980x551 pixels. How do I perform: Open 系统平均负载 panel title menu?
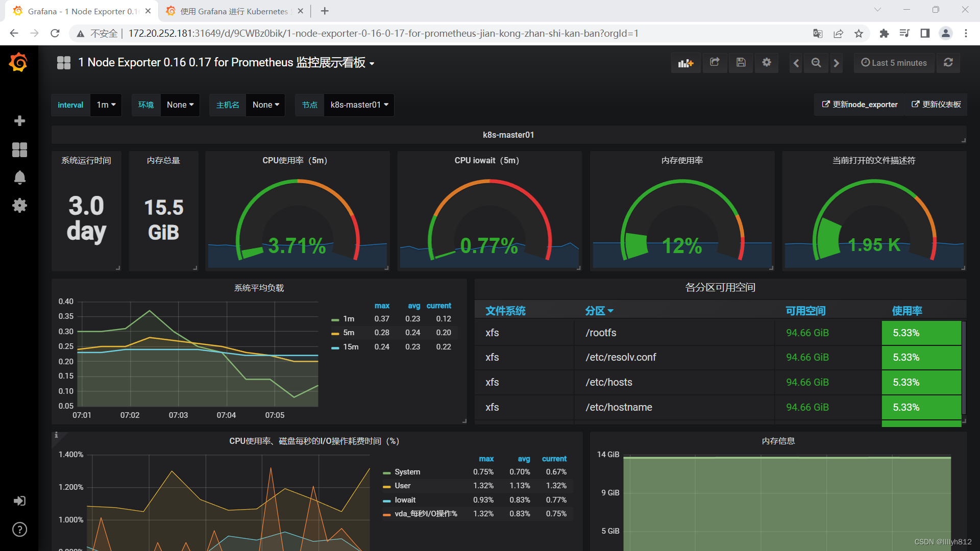click(x=259, y=288)
